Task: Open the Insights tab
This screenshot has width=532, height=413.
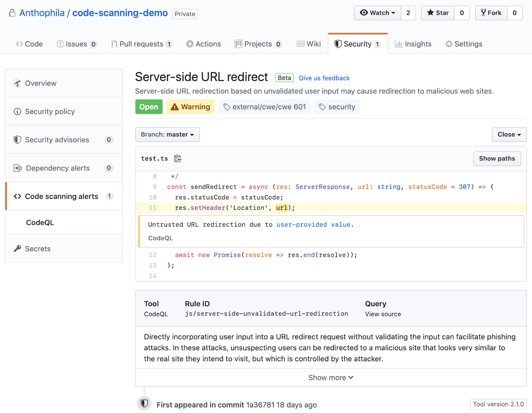Action: click(x=418, y=44)
